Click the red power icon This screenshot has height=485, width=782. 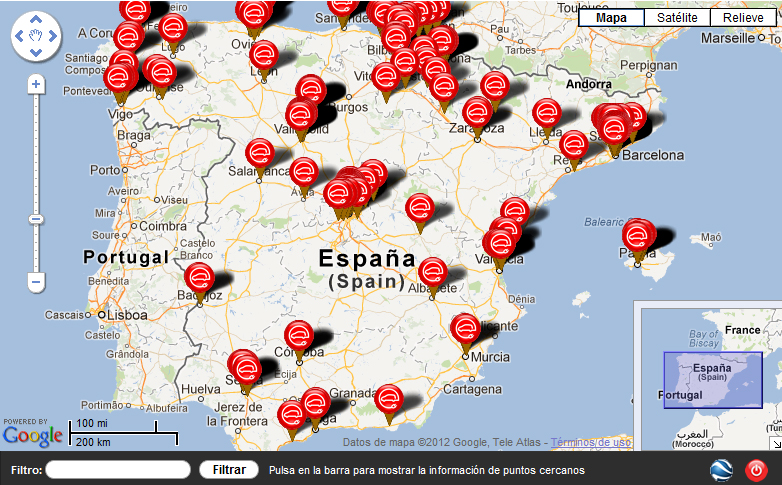coord(756,470)
